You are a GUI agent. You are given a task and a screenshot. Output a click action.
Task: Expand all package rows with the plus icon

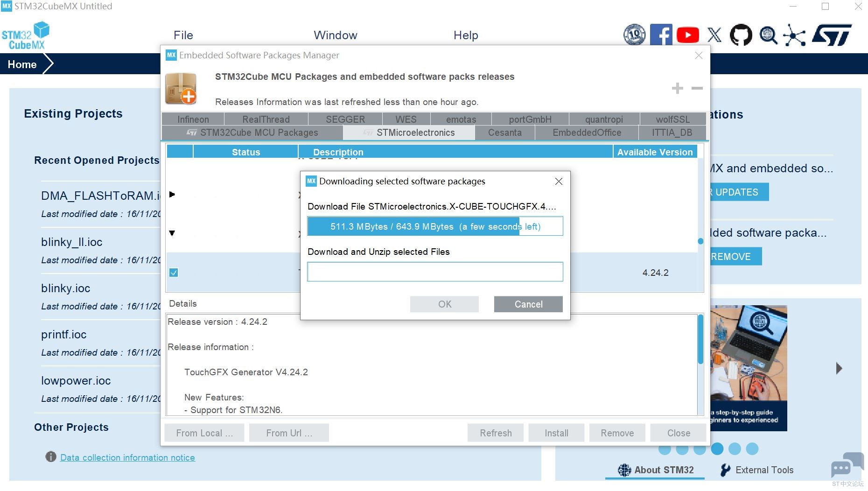tap(678, 88)
